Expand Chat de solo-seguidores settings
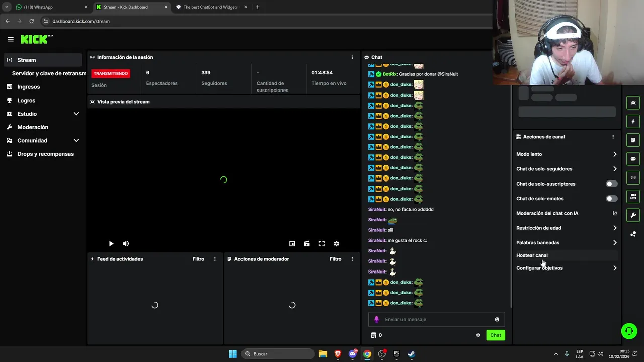This screenshot has height=362, width=644. [567, 169]
